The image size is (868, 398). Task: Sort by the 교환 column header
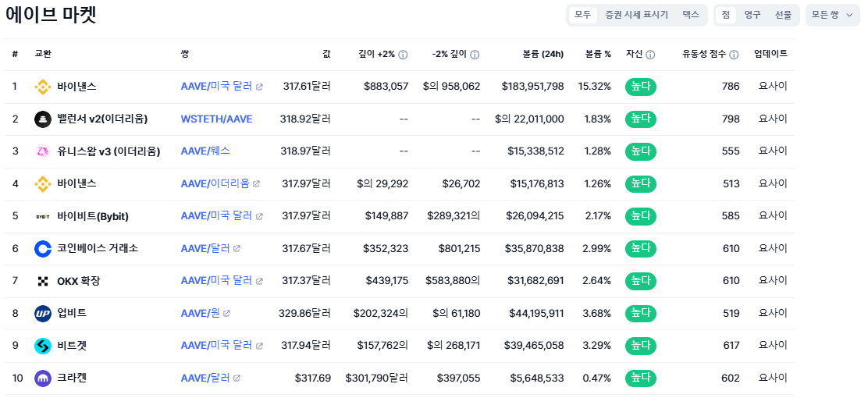[x=43, y=55]
